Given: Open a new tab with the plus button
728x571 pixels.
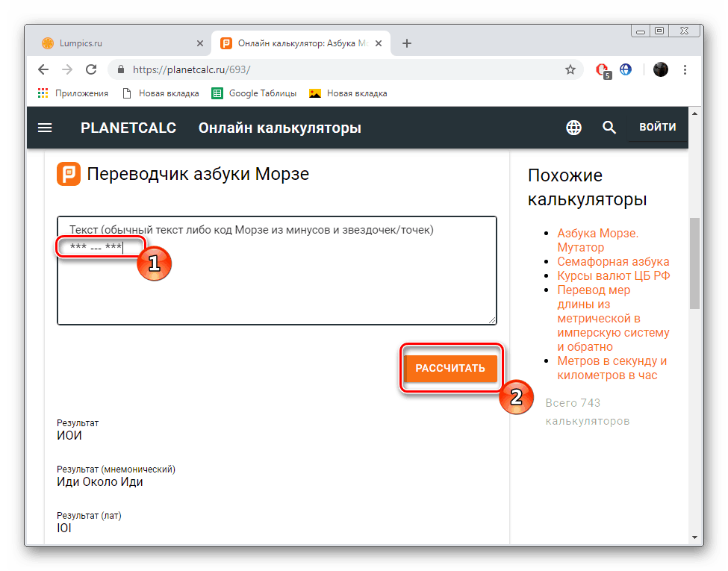Looking at the screenshot, I should pos(407,43).
